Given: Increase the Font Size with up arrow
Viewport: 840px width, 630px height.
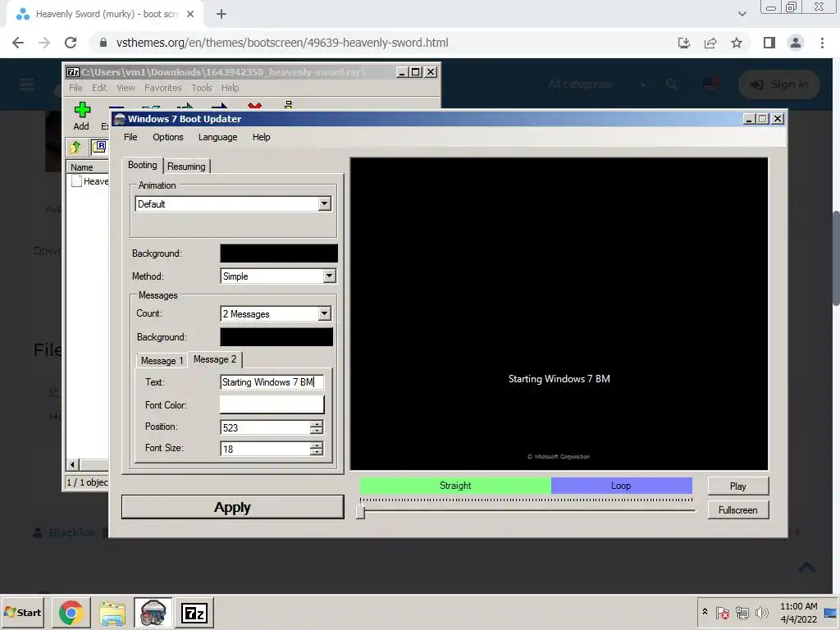Looking at the screenshot, I should coord(317,445).
